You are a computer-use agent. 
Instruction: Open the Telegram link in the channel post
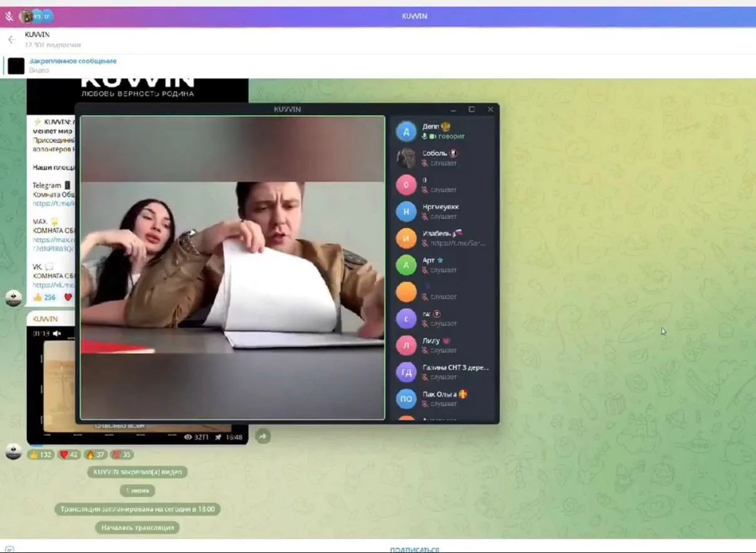point(54,203)
